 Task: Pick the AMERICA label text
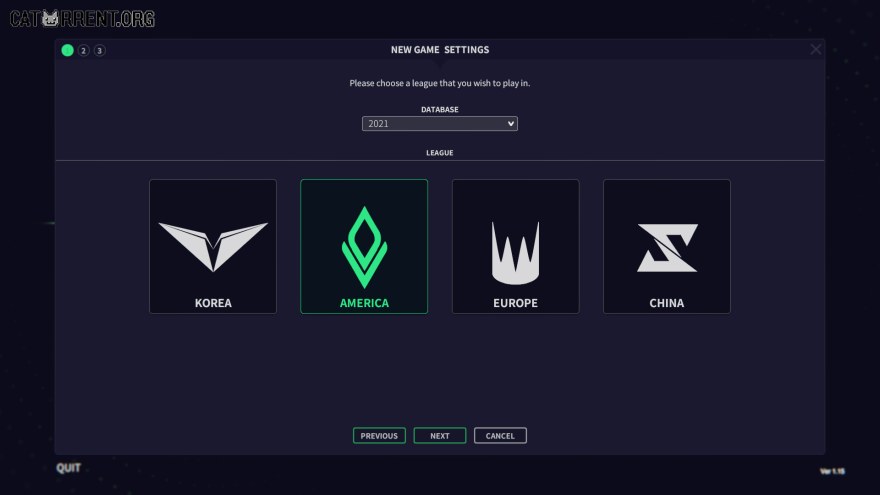[364, 303]
